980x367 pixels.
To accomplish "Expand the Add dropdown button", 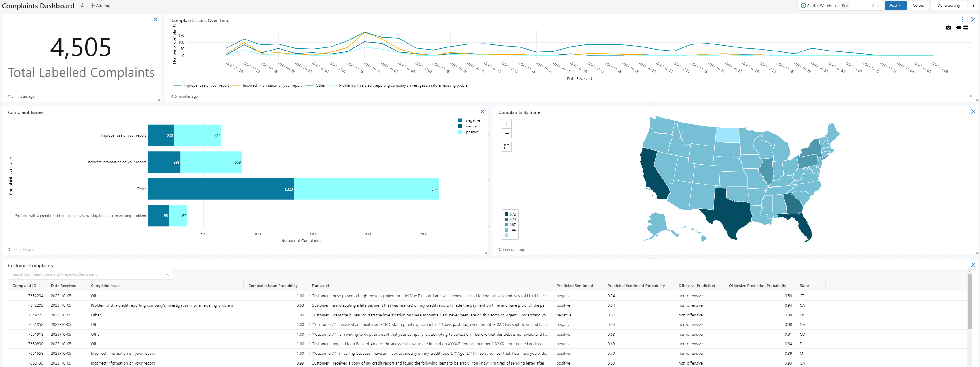I will tap(895, 5).
